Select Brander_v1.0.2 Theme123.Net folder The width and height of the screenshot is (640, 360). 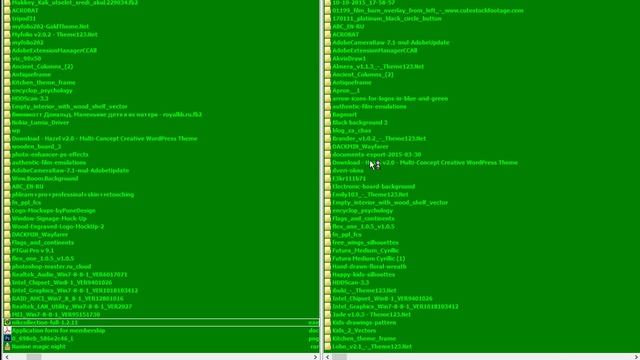[379, 138]
